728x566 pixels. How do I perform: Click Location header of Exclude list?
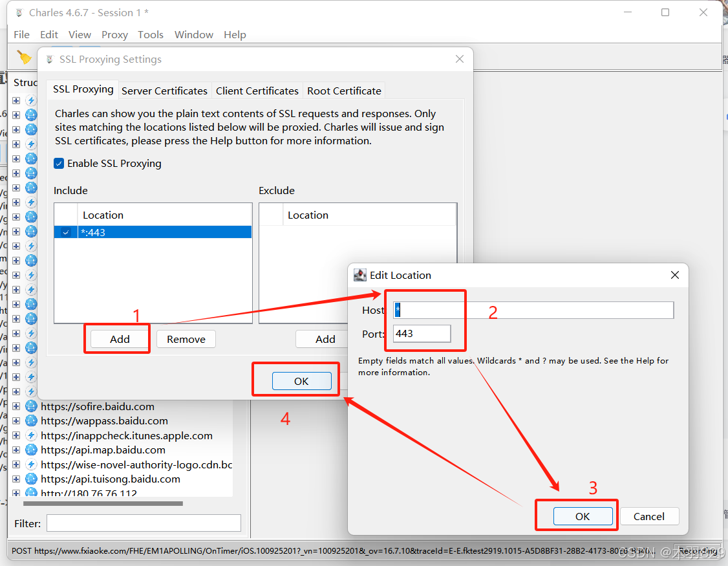(370, 215)
